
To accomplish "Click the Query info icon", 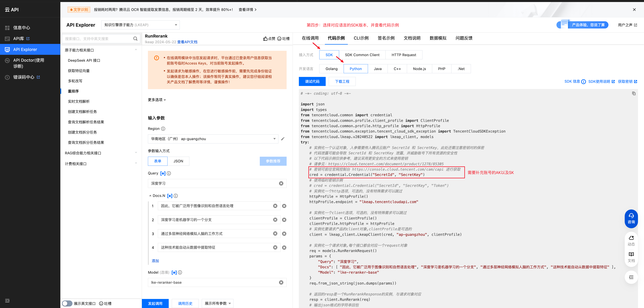I will 169,173.
